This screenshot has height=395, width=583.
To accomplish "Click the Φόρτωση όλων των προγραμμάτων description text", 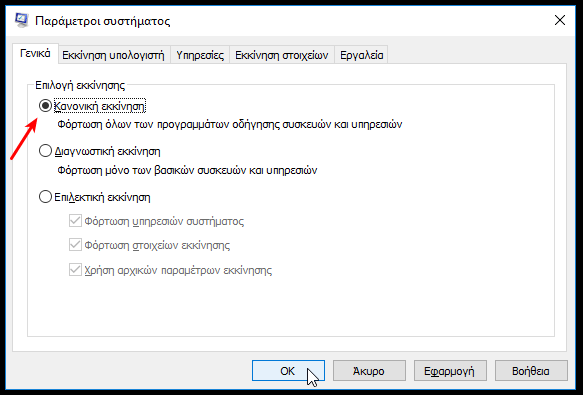I will 229,124.
